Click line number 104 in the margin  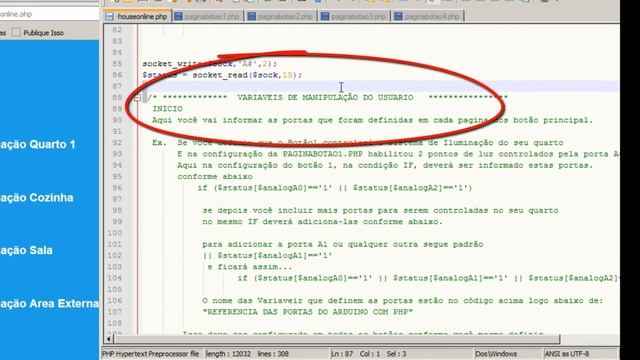115,278
